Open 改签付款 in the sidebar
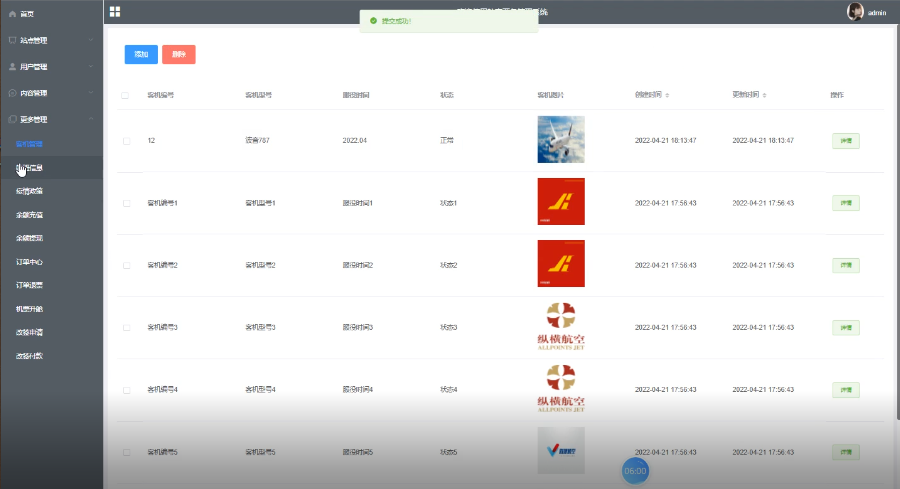 point(51,356)
